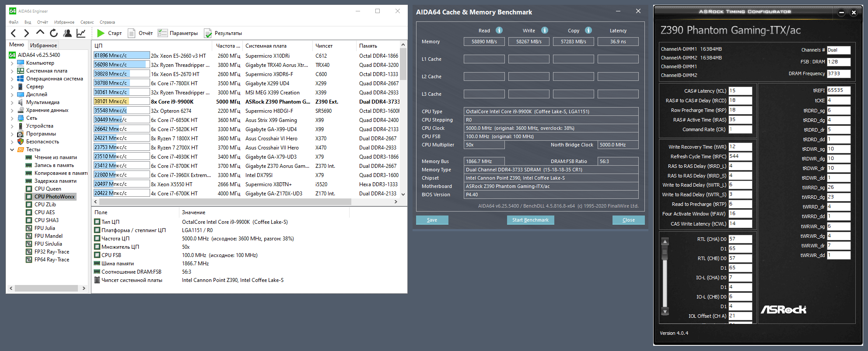The height and width of the screenshot is (351, 868).
Task: Expand the Операционная система tree node
Action: tap(12, 79)
